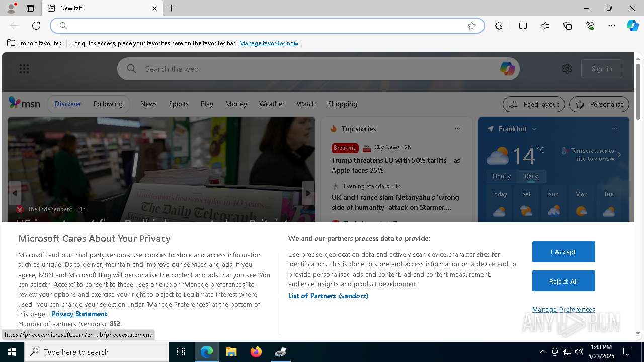Image resolution: width=644 pixels, height=362 pixels.
Task: Switch weather to Daily view
Action: (531, 176)
